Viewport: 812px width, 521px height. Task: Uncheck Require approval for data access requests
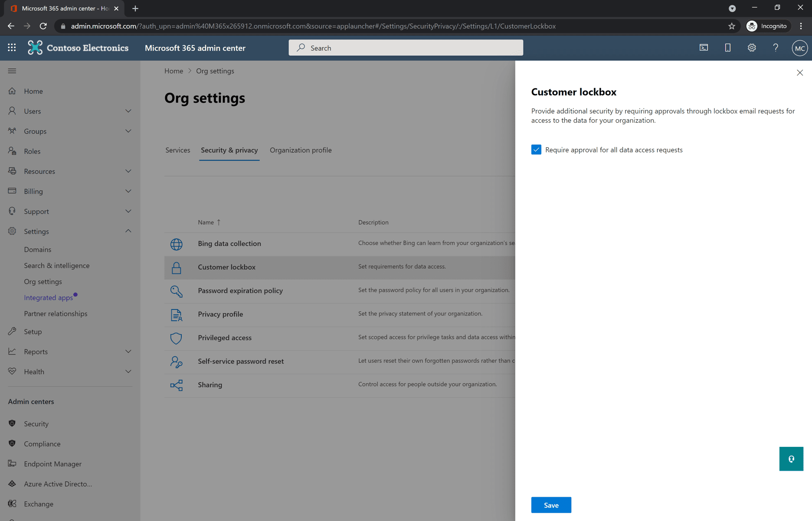[536, 150]
